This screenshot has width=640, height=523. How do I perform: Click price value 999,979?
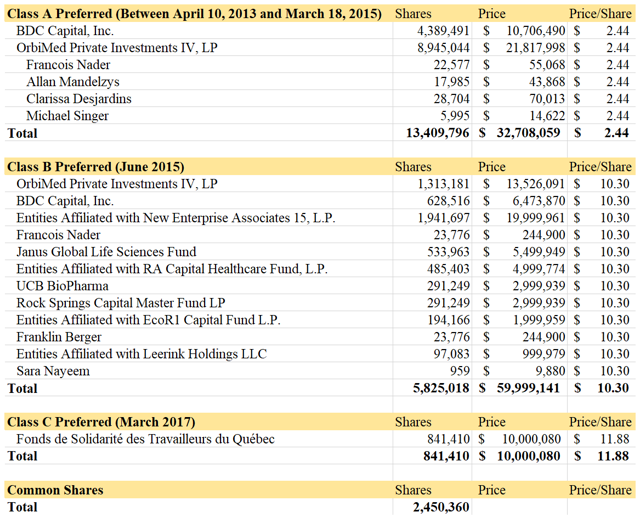544,354
